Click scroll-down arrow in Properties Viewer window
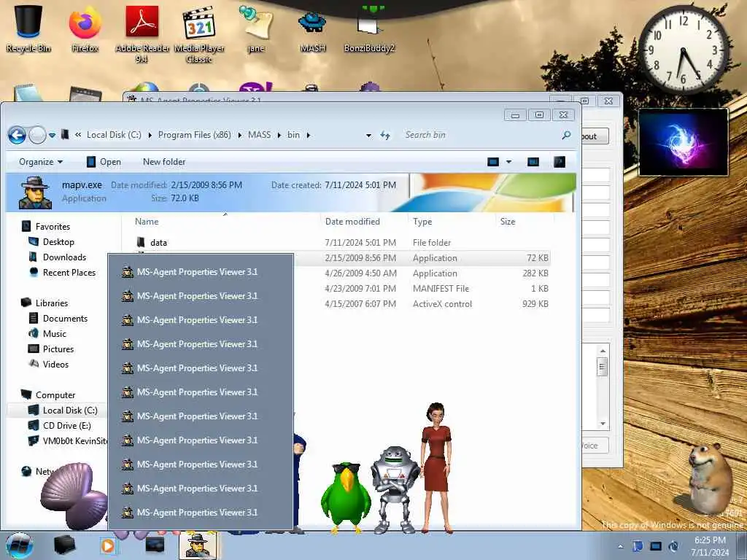 click(x=603, y=424)
